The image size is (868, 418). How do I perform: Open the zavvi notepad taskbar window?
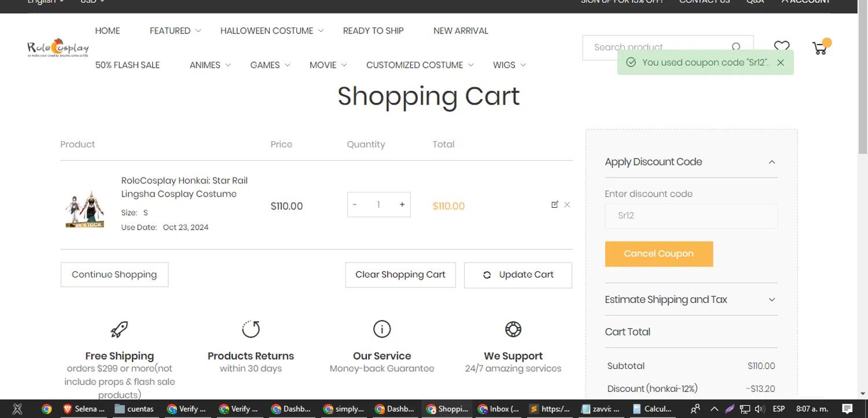click(601, 409)
